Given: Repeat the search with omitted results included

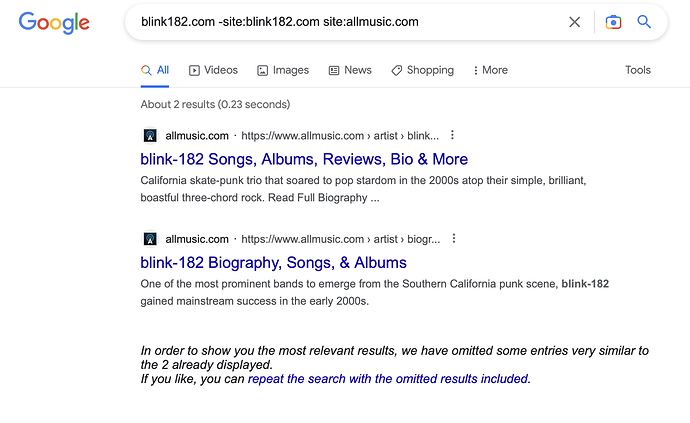Looking at the screenshot, I should [x=388, y=379].
